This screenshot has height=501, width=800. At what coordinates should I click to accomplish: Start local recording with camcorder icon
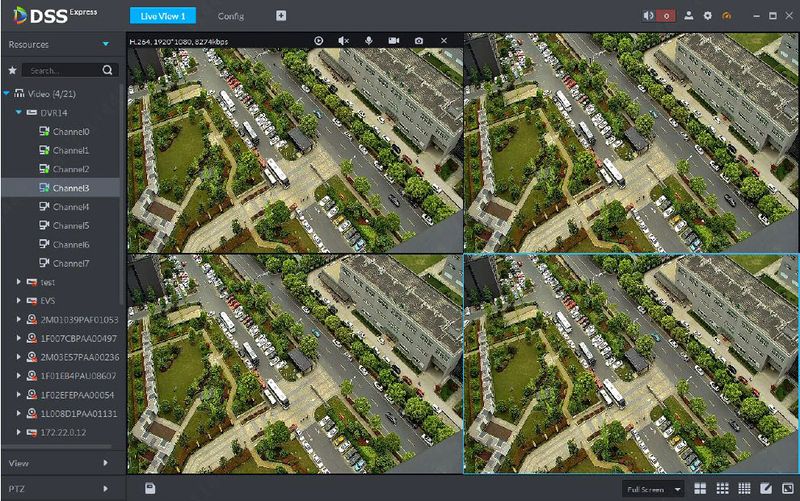coord(393,41)
